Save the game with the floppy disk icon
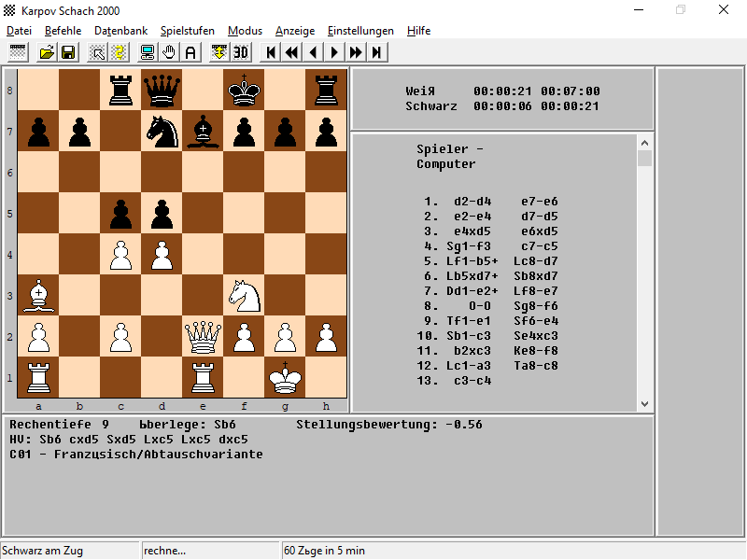 point(68,52)
